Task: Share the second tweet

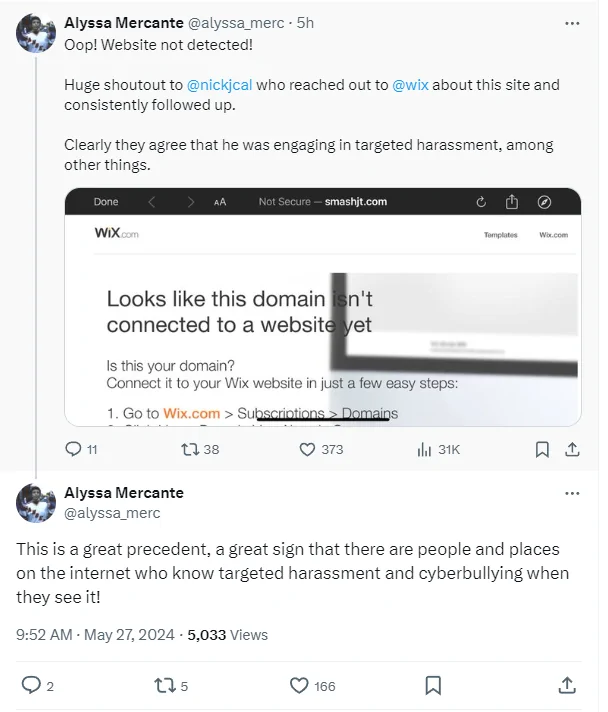Action: [x=566, y=685]
